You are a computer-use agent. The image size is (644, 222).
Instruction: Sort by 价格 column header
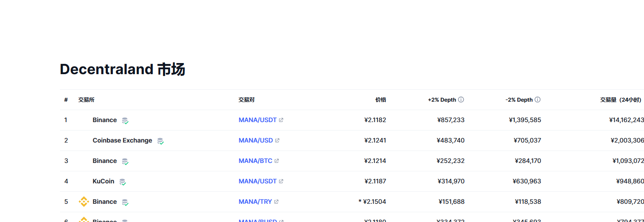tap(381, 100)
